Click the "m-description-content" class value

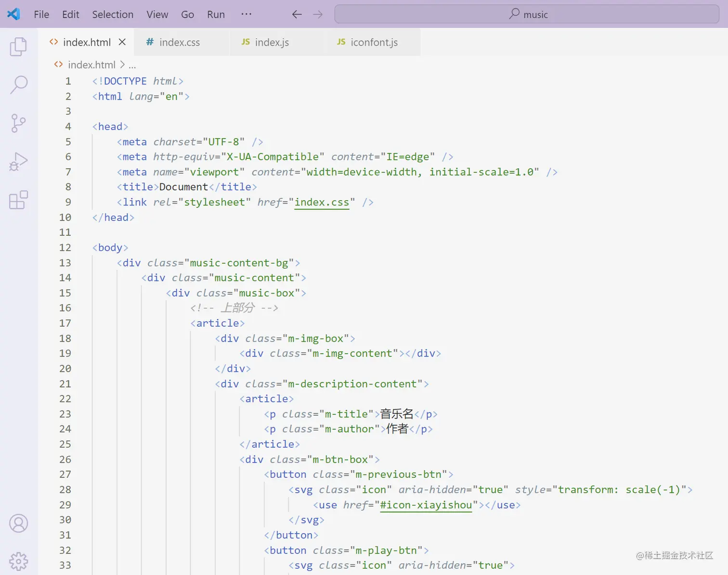coord(352,383)
